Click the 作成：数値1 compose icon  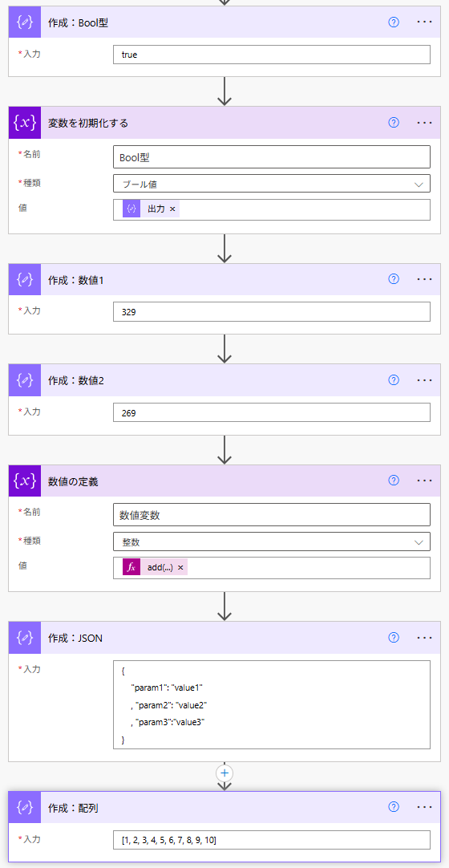[25, 279]
